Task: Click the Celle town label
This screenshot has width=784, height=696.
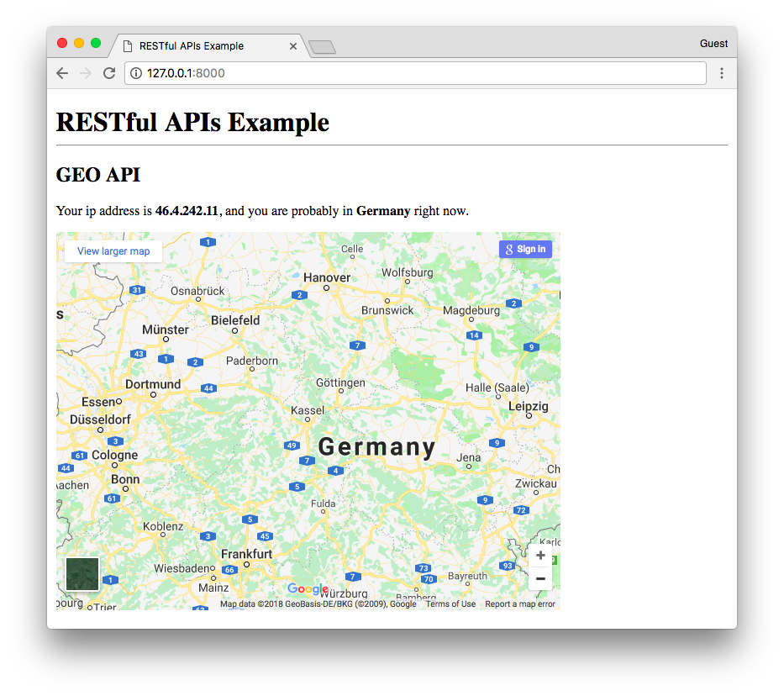Action: (x=352, y=249)
